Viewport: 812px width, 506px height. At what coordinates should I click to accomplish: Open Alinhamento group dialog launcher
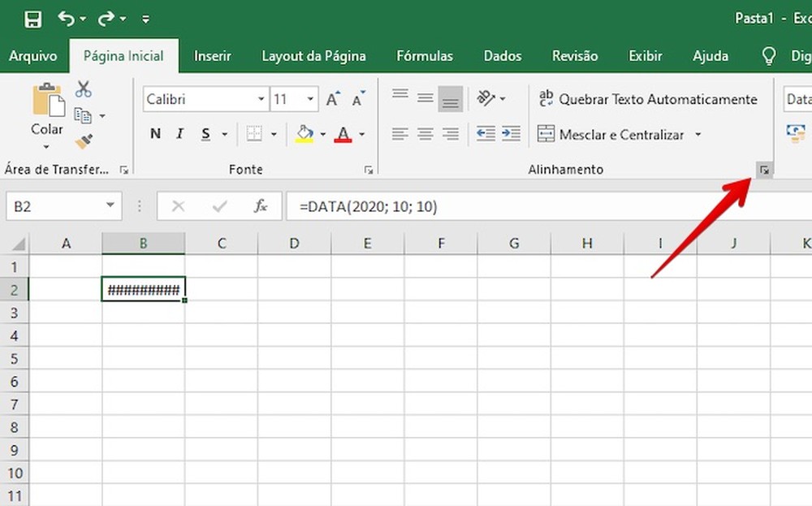point(764,170)
